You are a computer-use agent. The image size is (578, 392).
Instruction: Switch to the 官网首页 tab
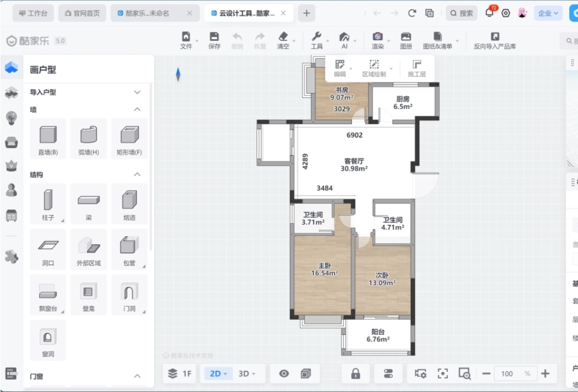pyautogui.click(x=83, y=13)
